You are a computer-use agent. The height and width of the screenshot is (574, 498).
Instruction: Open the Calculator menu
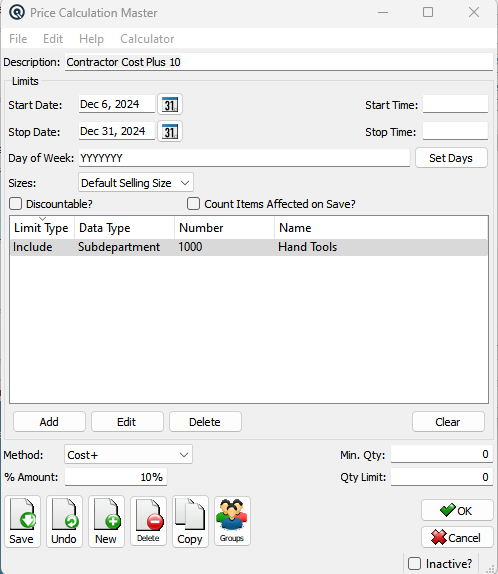point(147,39)
